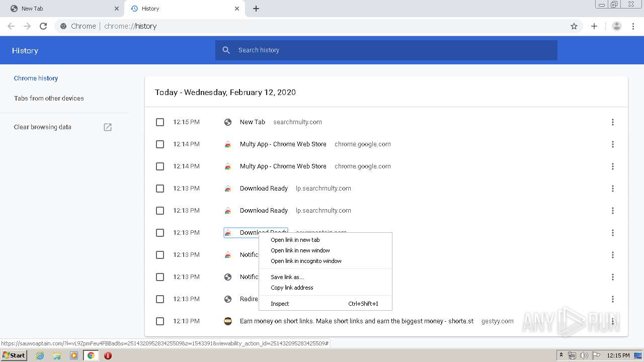Click the external link icon beside Clear browsing data

pyautogui.click(x=108, y=127)
